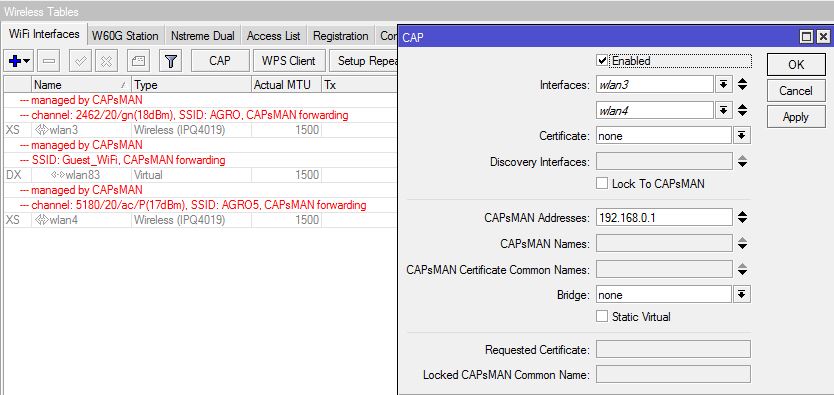The image size is (834, 395).
Task: Click add/remove arrows beside wlan4 interface field
Action: tap(743, 111)
